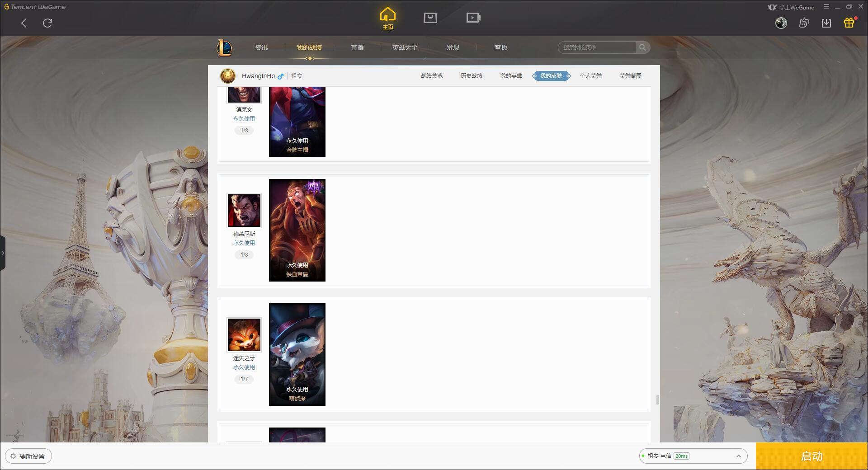The image size is (868, 470).
Task: Click the 德莱厄斯 champion name
Action: click(244, 234)
